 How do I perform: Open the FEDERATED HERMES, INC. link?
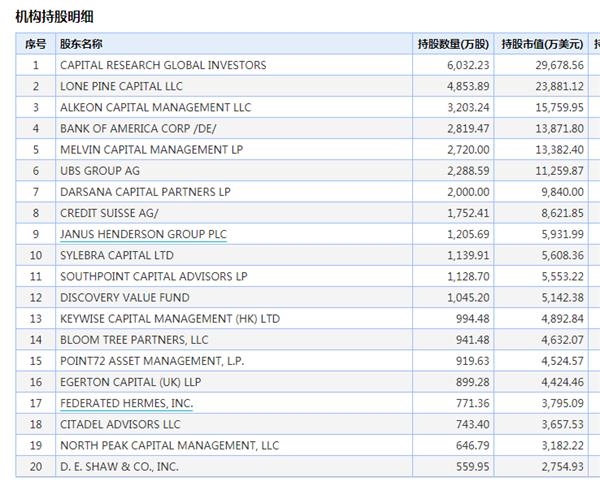click(127, 403)
